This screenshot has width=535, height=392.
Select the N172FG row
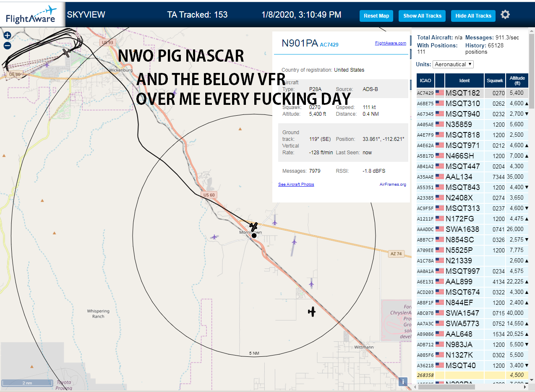coord(472,218)
